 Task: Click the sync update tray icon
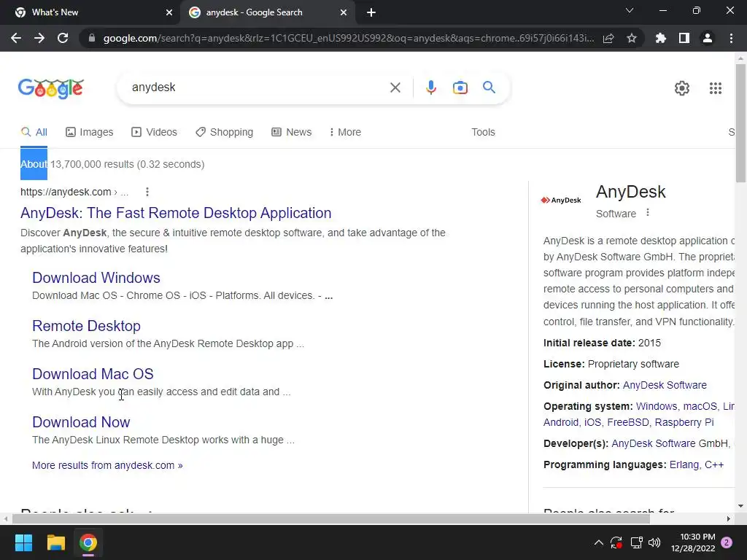click(x=616, y=542)
